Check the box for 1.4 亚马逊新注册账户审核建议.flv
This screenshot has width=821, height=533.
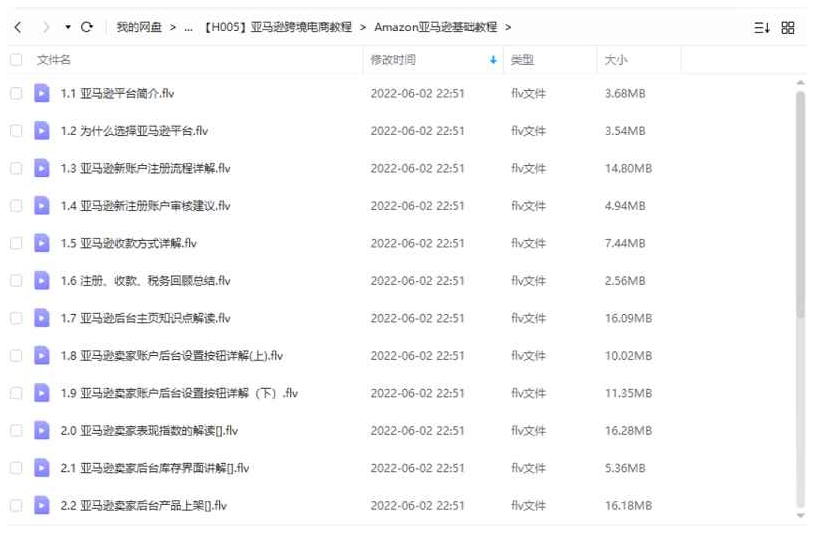tap(16, 206)
